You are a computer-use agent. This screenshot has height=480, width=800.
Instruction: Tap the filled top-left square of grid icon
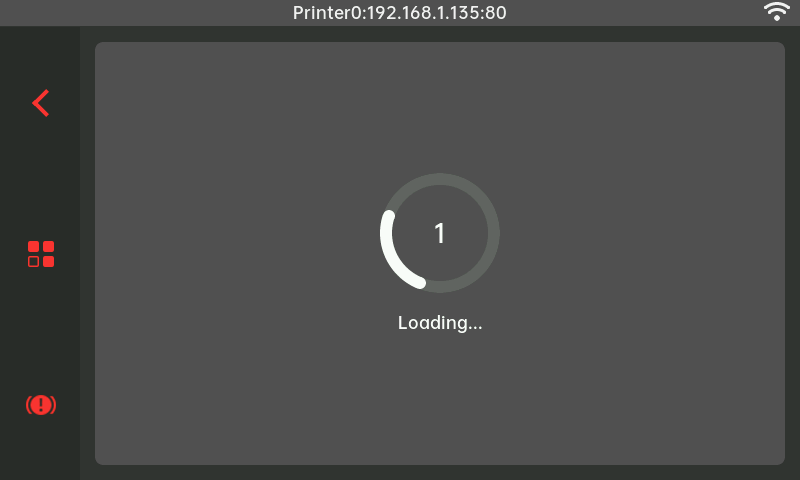pos(34,247)
